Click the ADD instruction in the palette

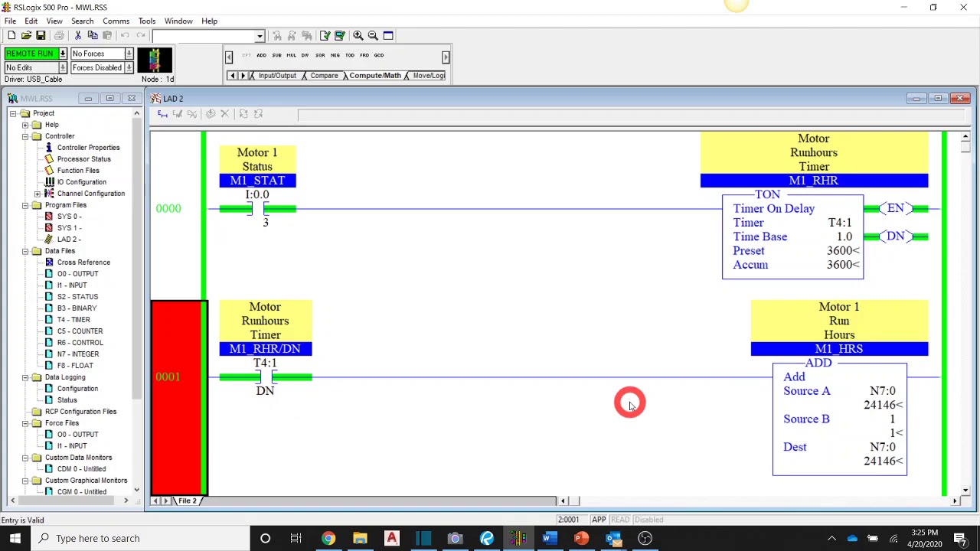[262, 55]
